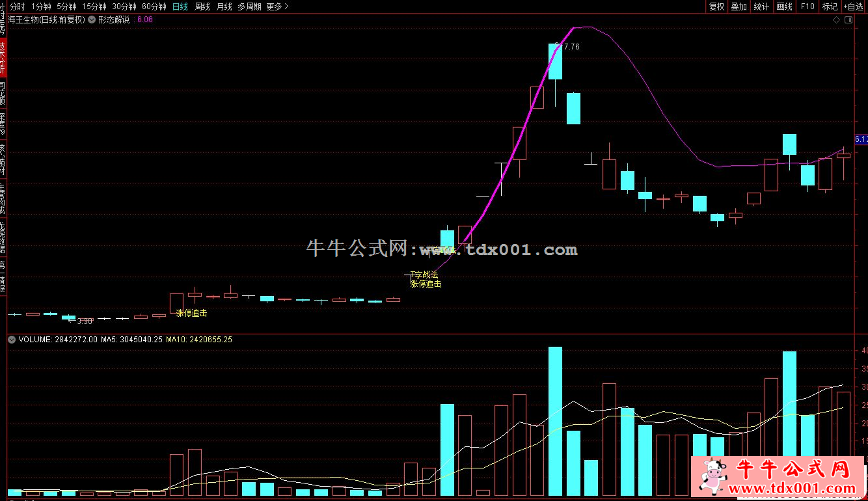Select the red-highlighted left sidebar tab

[x=3, y=58]
